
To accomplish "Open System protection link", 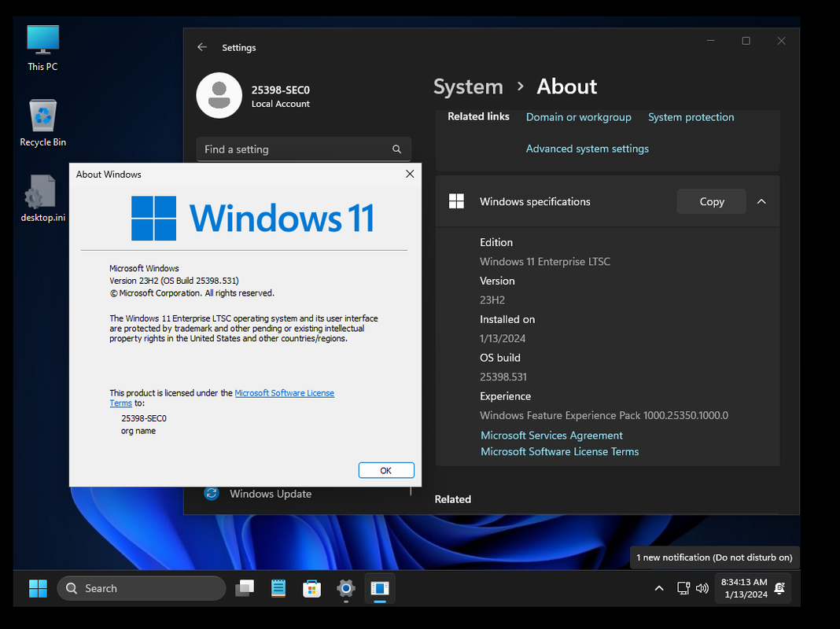I will [691, 116].
